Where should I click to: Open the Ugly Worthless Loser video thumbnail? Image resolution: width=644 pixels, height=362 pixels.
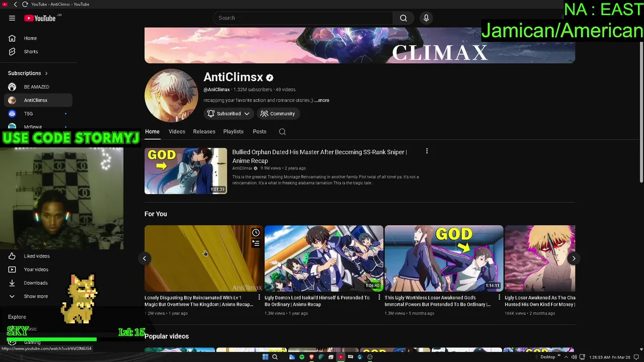(x=444, y=258)
